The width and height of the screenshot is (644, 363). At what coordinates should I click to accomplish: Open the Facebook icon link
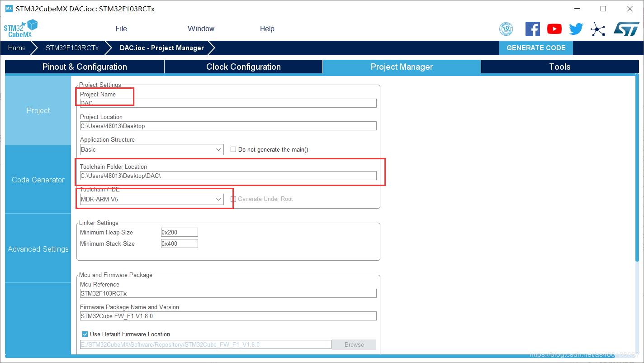pos(533,29)
